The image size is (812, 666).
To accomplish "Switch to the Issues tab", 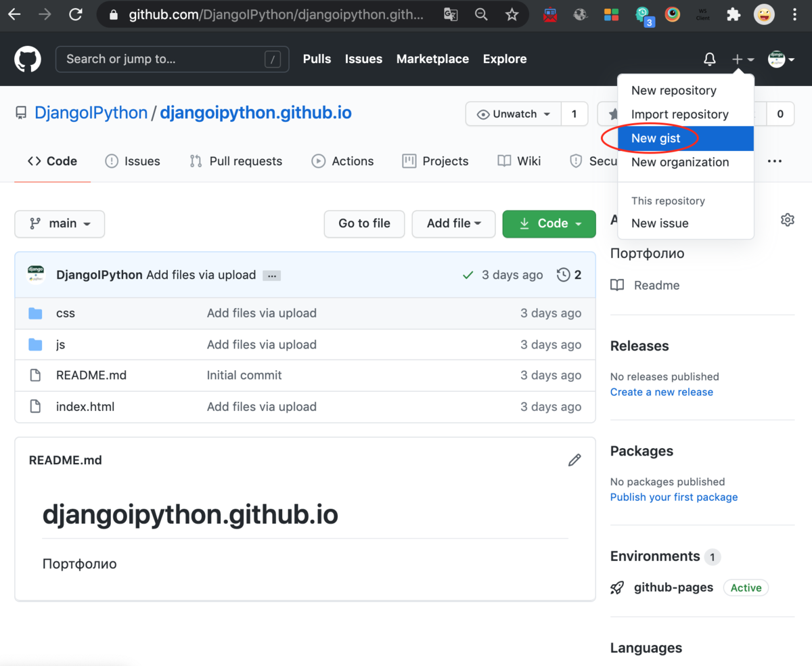I will pos(133,161).
